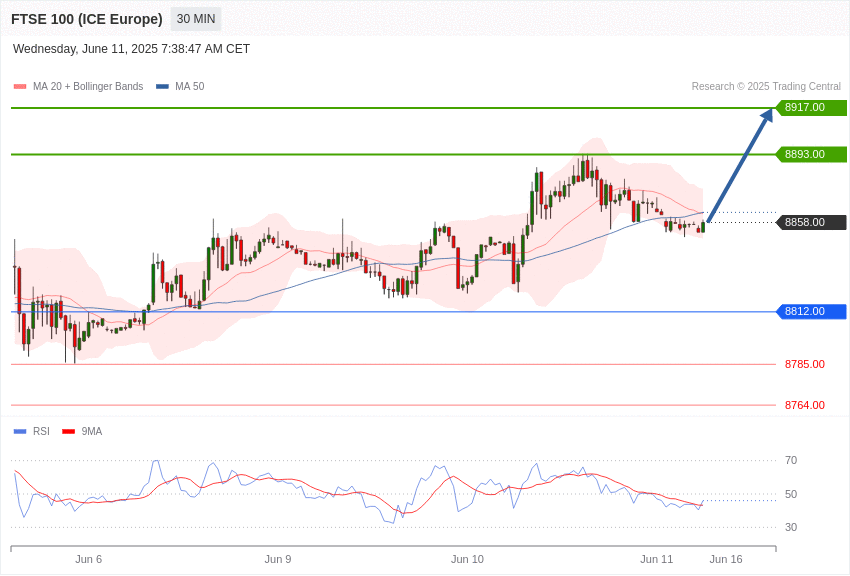
Task: Click the Jun 16 date axis label
Action: pos(726,559)
